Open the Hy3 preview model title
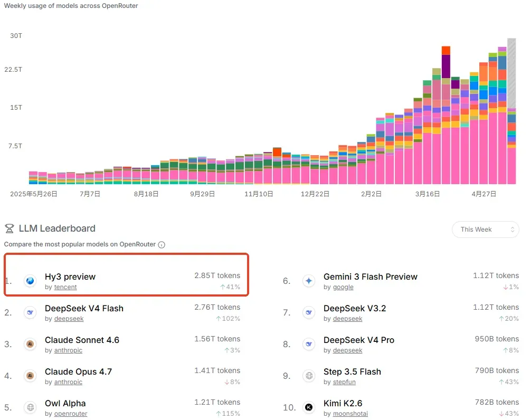The image size is (530, 420). 70,276
